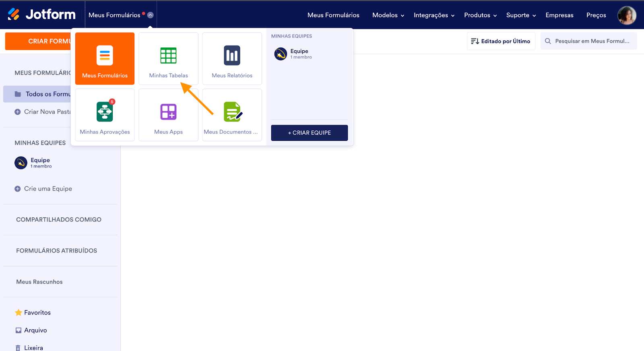Image resolution: width=644 pixels, height=351 pixels.
Task: Click the Pesquisar em Meus Formulários field
Action: (x=588, y=41)
